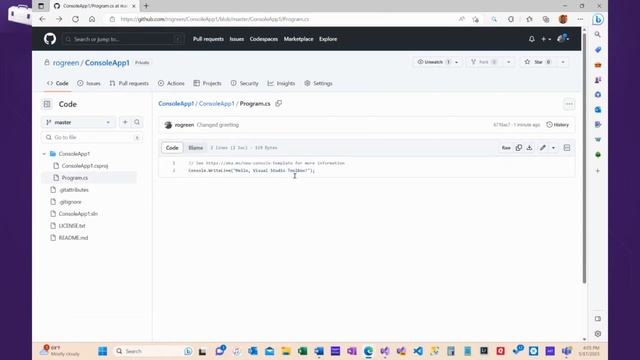Open Issues in the top navigation
This screenshot has height=360, width=640.
pyautogui.click(x=236, y=39)
